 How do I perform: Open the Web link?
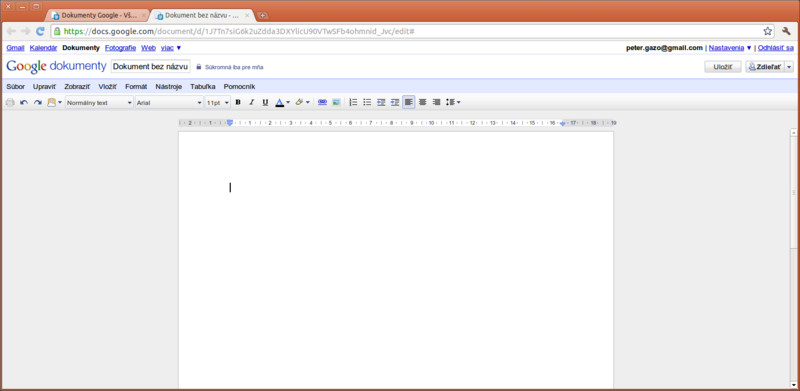(148, 47)
